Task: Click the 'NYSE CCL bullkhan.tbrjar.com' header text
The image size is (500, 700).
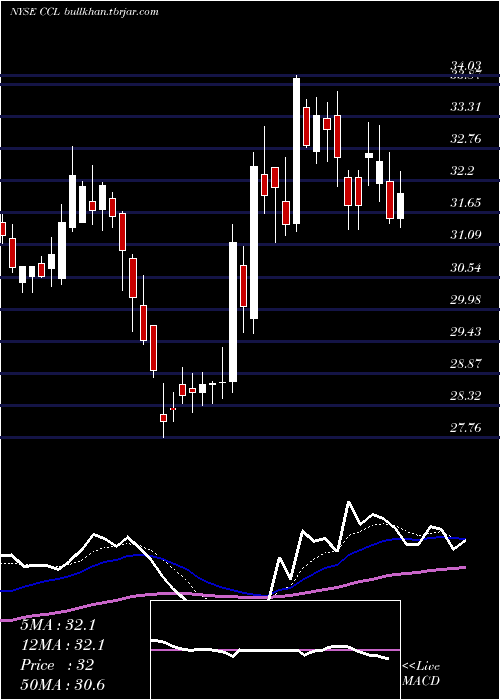Action: point(84,12)
